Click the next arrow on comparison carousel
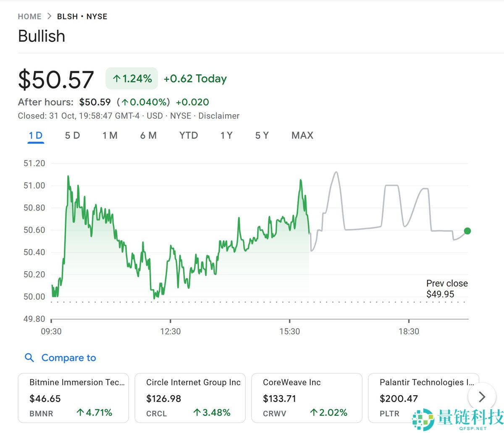Viewport: 504px width, 433px height. [482, 397]
